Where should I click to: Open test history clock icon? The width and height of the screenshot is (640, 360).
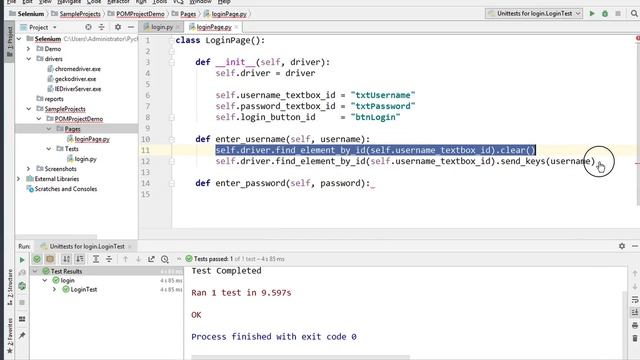[x=164, y=259]
